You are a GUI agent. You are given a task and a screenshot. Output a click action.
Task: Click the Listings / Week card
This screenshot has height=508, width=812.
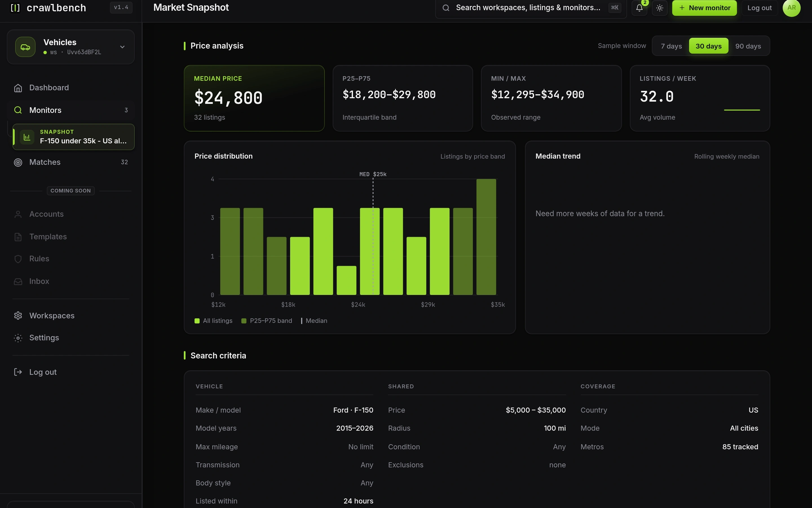click(x=700, y=98)
